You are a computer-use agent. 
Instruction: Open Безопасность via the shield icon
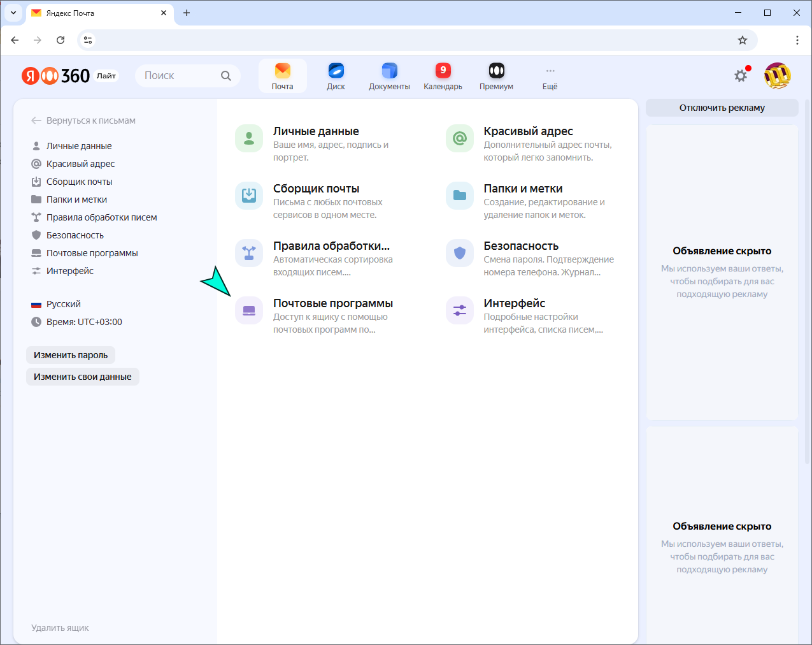pos(459,252)
